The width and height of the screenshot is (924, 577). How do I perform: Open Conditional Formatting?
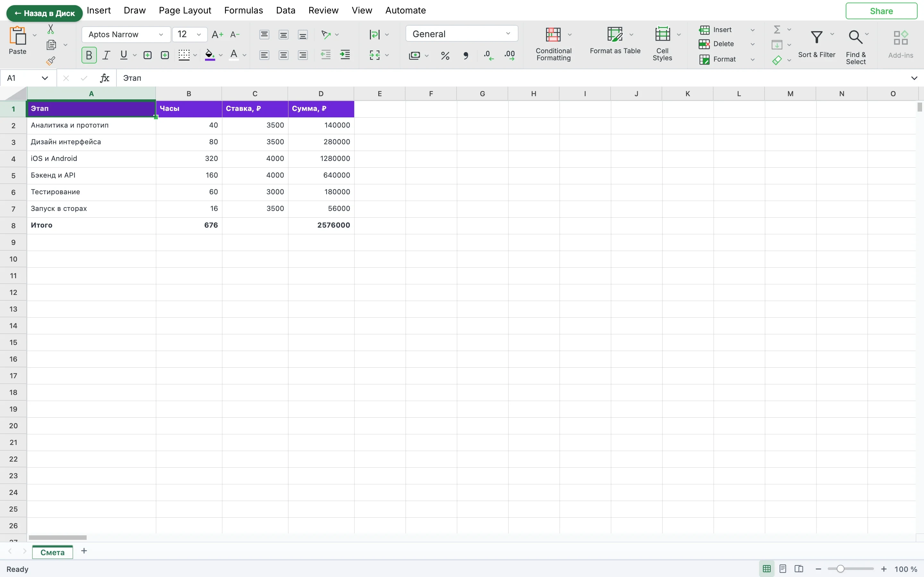[553, 44]
